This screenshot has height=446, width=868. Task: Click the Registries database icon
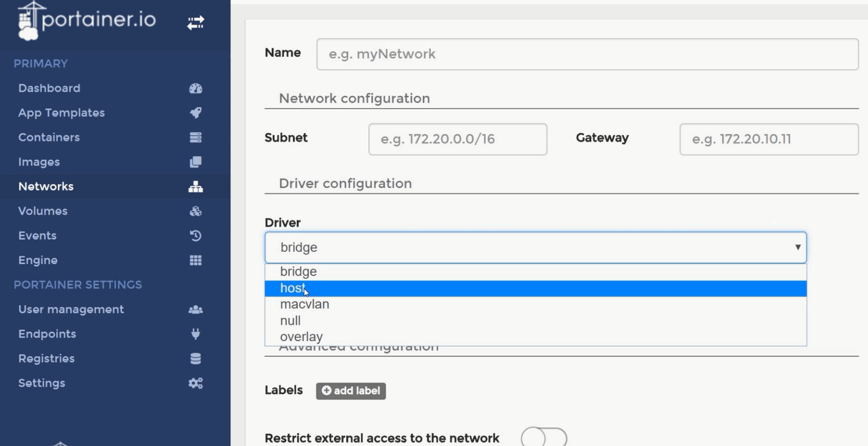[x=195, y=359]
